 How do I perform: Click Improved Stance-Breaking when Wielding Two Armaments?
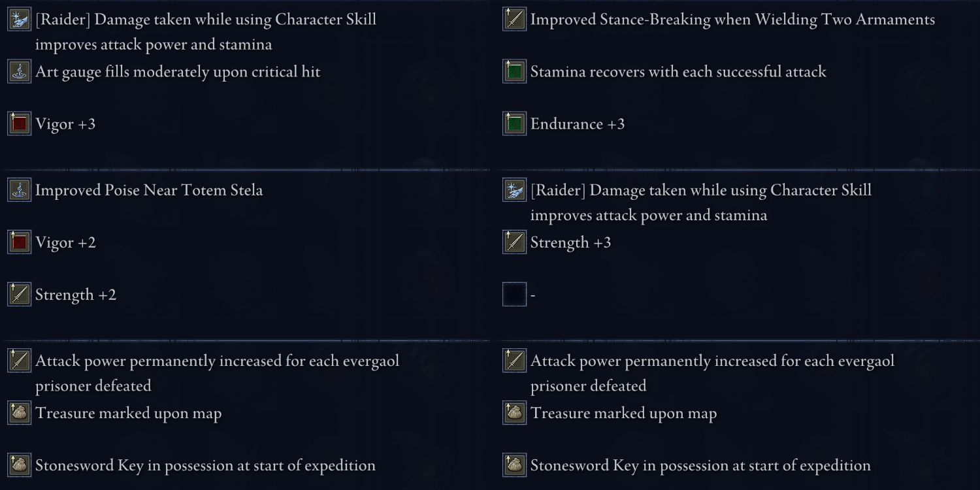click(732, 20)
